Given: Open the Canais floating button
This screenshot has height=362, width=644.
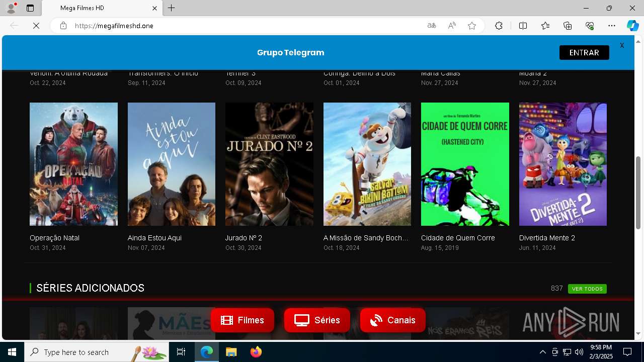Looking at the screenshot, I should click(393, 320).
